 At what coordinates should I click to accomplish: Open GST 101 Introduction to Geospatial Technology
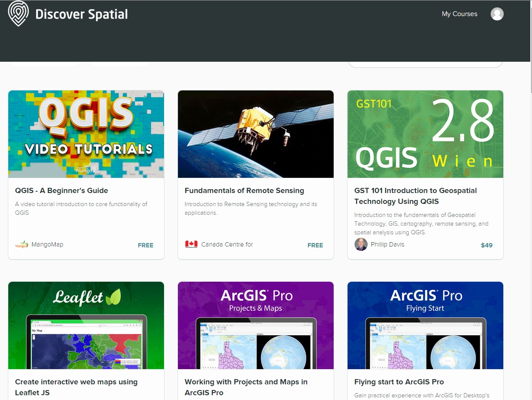pos(415,196)
